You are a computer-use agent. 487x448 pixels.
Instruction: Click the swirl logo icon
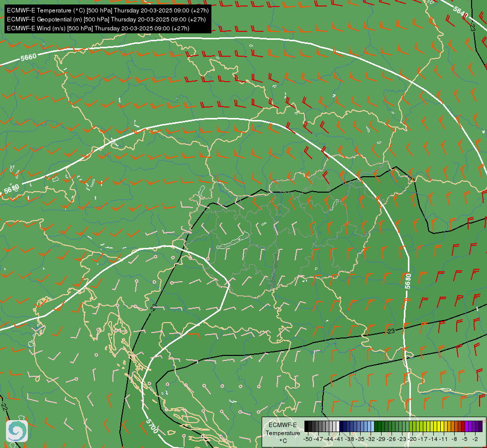click(x=17, y=431)
